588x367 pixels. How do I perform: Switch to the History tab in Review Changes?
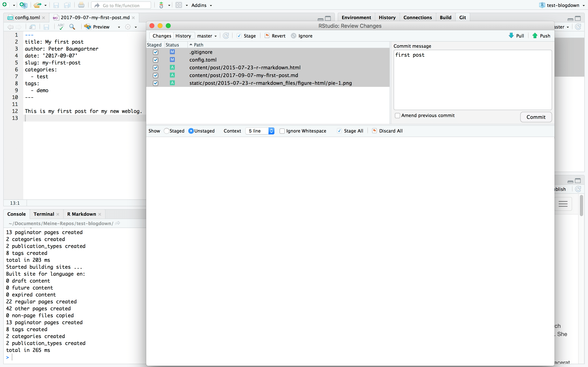click(183, 36)
